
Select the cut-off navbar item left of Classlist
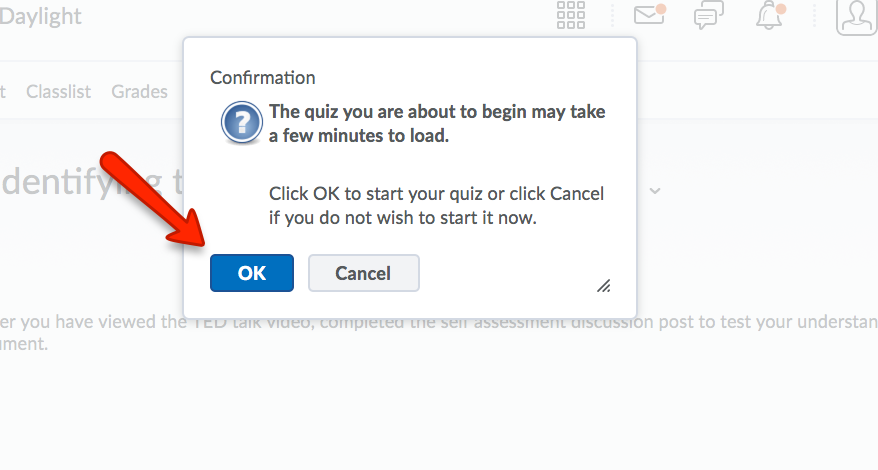coord(3,92)
